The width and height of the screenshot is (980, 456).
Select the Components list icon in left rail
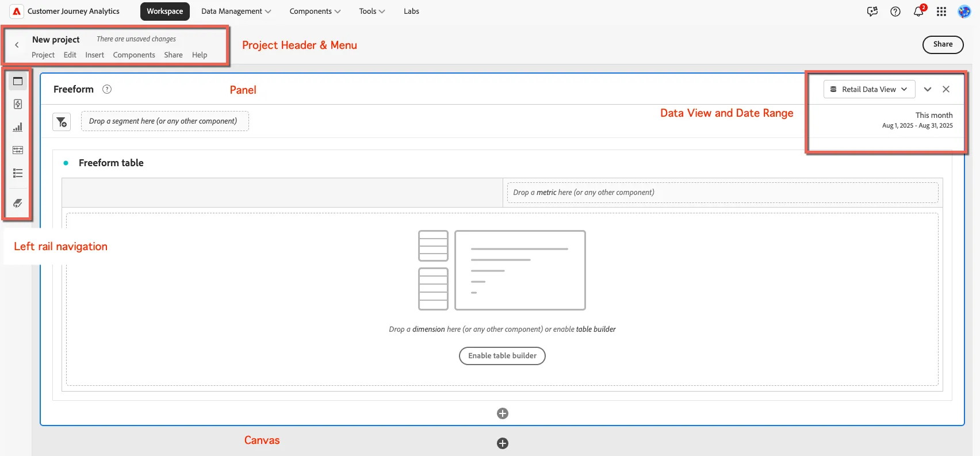18,173
